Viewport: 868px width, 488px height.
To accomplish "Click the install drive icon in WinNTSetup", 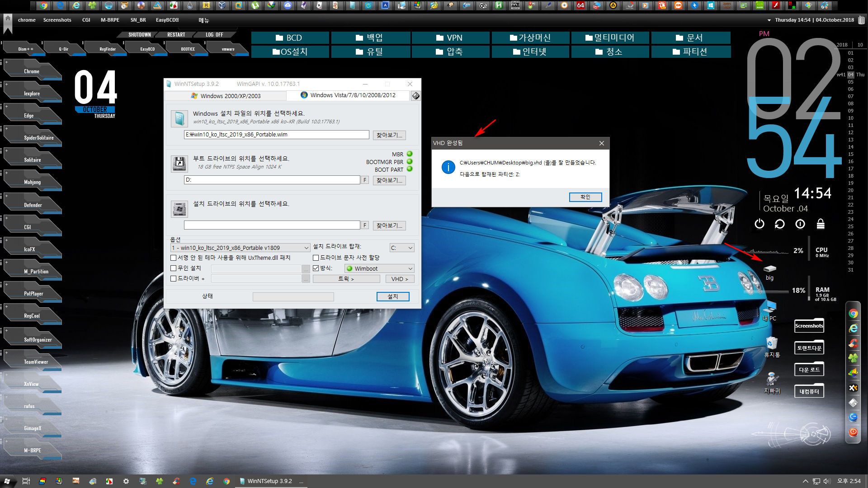I will coord(179,209).
